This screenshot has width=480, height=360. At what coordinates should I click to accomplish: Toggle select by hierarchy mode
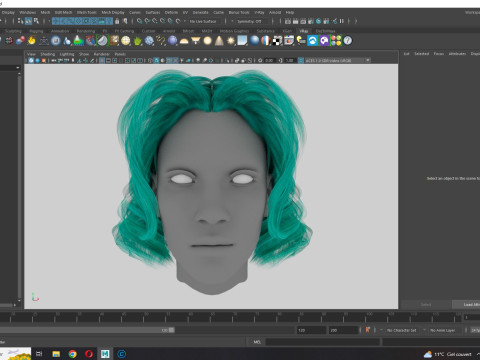(x=20, y=21)
